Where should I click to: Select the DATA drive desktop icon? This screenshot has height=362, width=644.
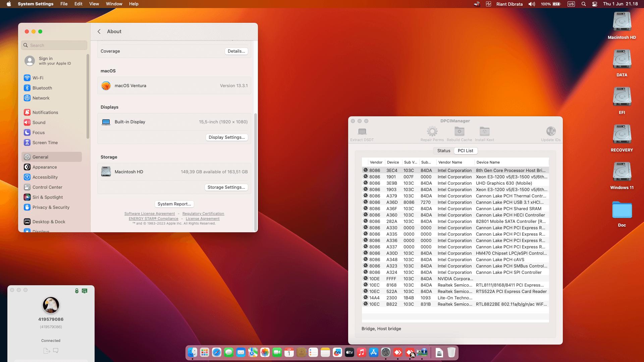[x=622, y=63]
